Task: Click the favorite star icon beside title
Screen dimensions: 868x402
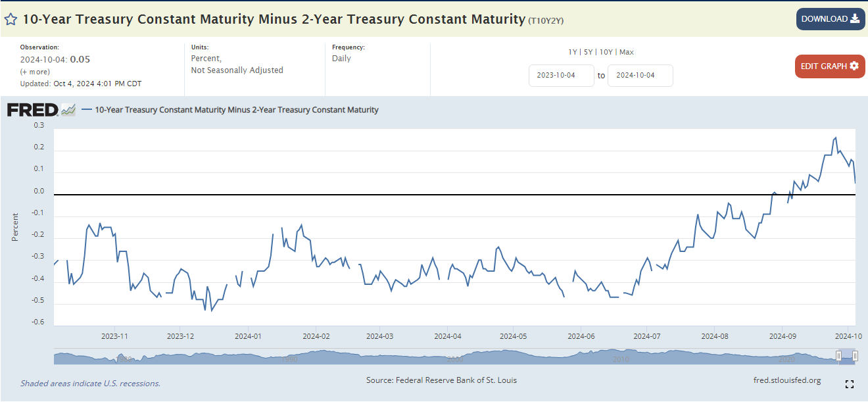Action: tap(11, 19)
